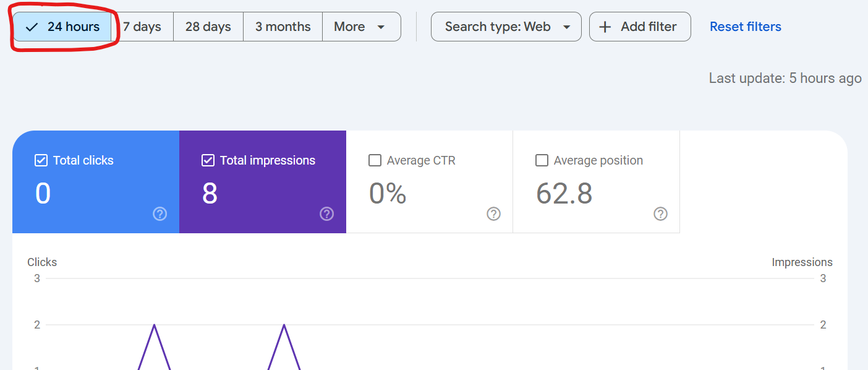
Task: Switch to the 7 days range
Action: [x=142, y=27]
